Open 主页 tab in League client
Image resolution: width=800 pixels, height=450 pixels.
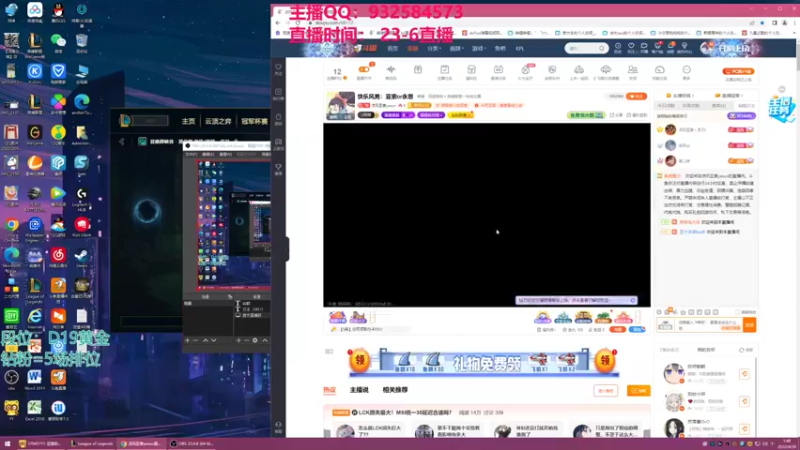tap(189, 121)
